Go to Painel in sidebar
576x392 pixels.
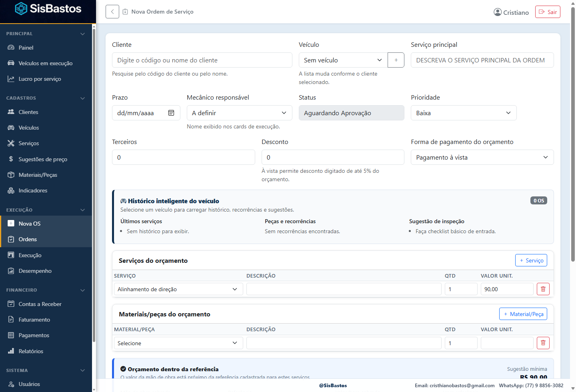click(46, 48)
